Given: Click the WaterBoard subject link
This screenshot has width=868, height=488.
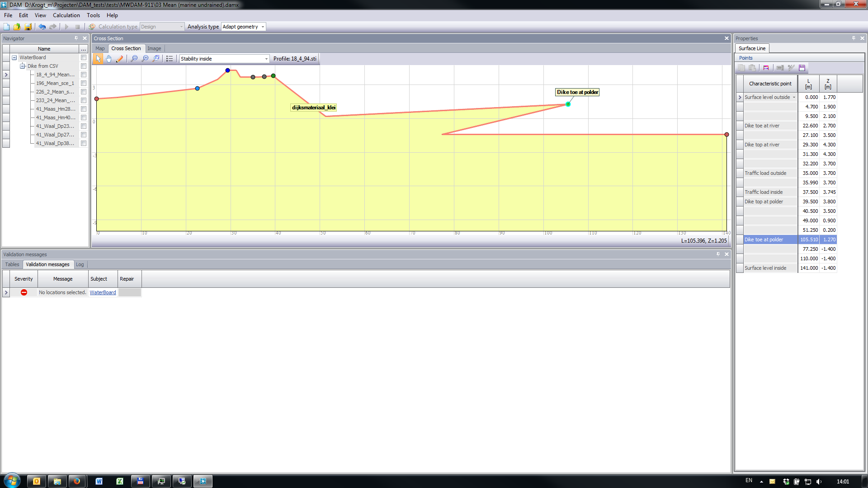Looking at the screenshot, I should (x=103, y=292).
